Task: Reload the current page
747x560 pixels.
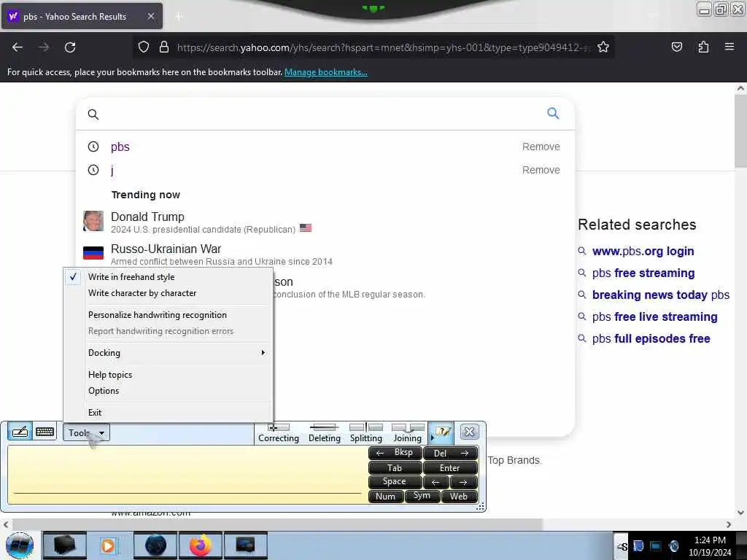Action: coord(70,47)
